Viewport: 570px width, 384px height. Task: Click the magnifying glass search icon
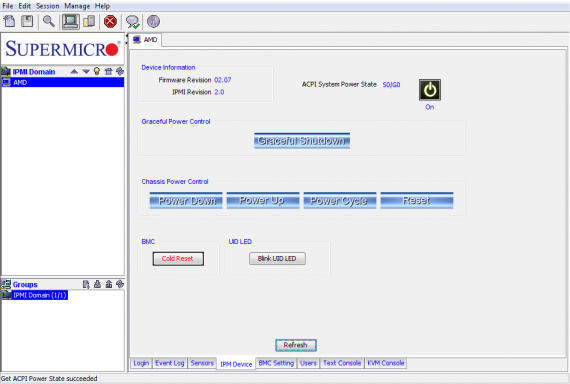(x=49, y=21)
